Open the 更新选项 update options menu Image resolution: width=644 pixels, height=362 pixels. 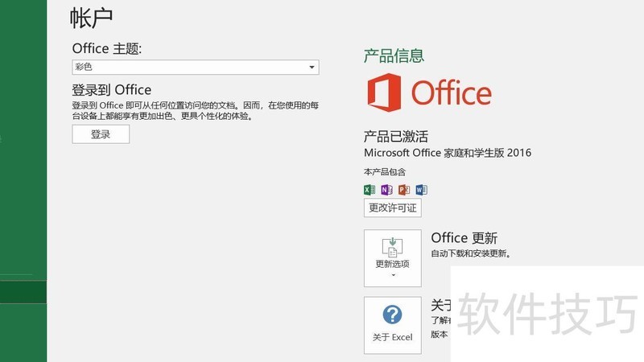[393, 258]
